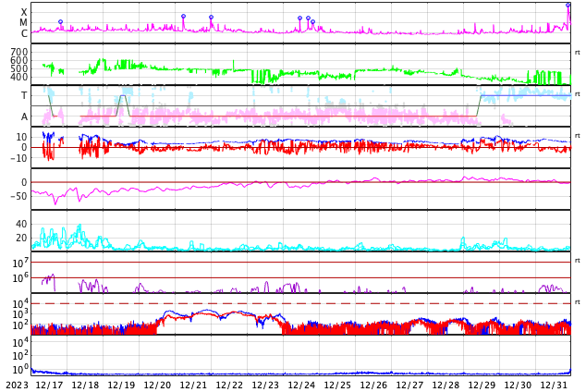Click the 'C' flare class label
Image resolution: width=586 pixels, height=392 pixels.
click(24, 33)
